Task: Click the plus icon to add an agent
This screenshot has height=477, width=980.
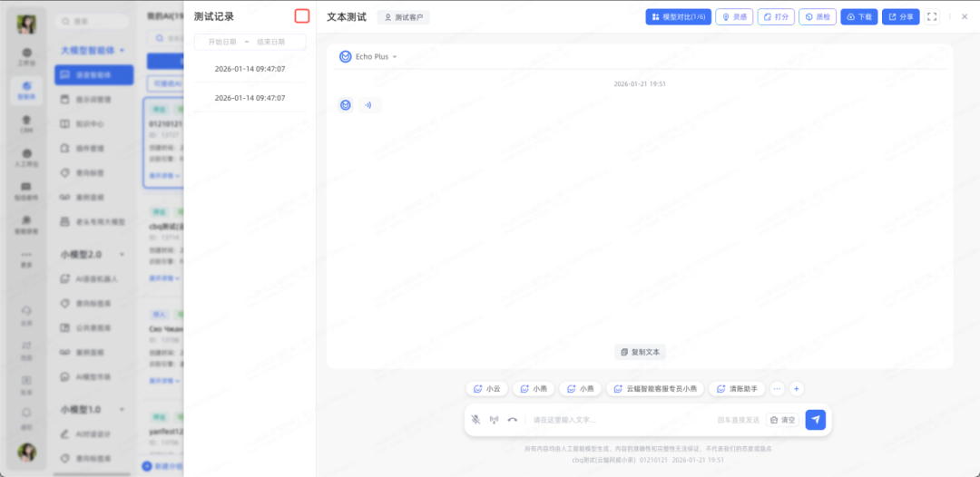Action: click(x=796, y=388)
